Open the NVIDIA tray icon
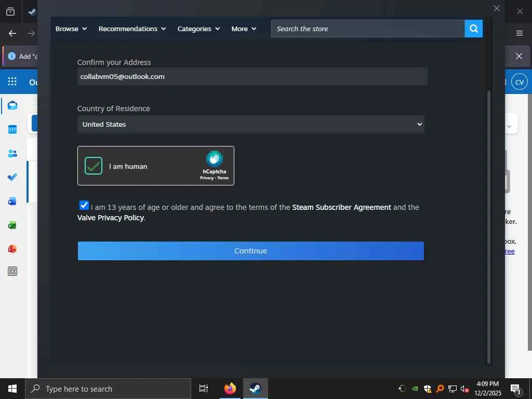Screen dimensions: 532x399 415,389
